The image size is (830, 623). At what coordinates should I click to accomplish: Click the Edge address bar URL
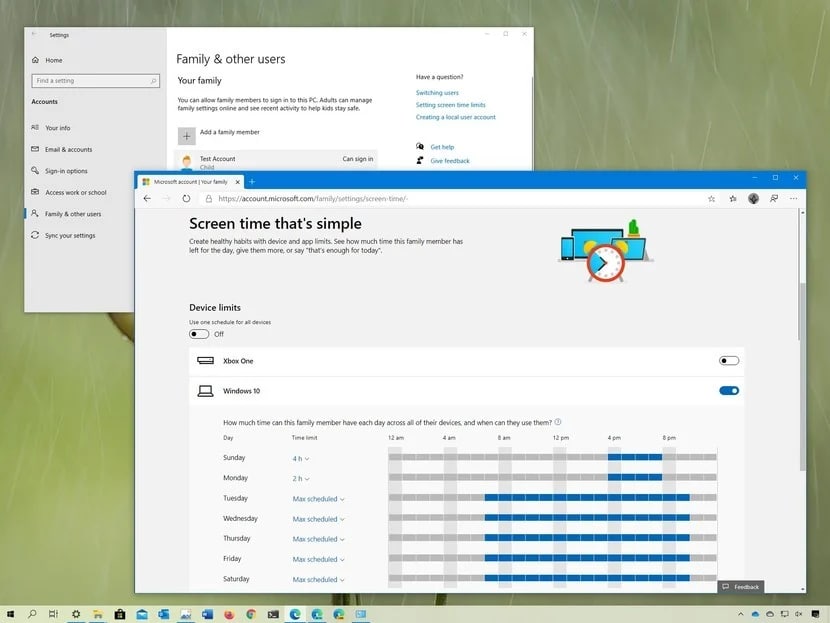click(313, 198)
